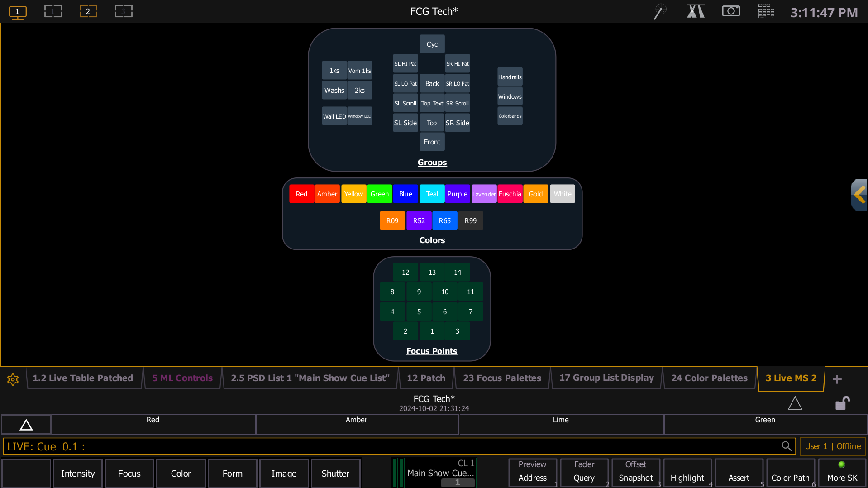Toggle More SK softkey
The height and width of the screenshot is (488, 868).
coord(842,473)
